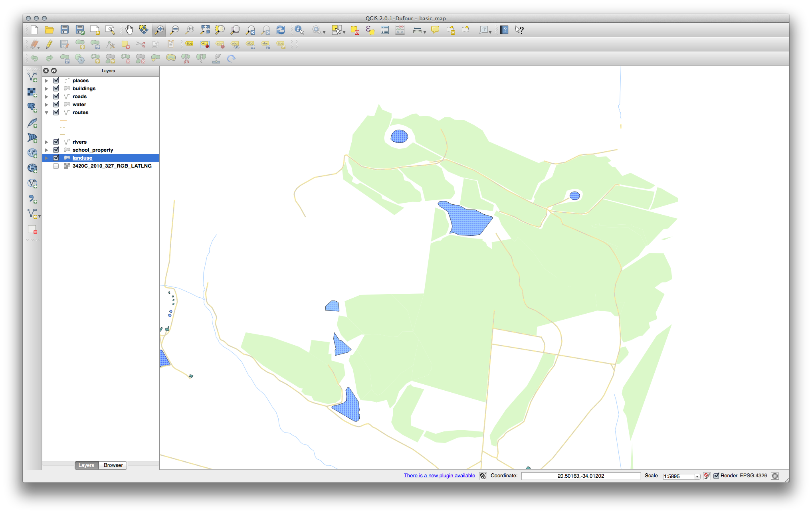This screenshot has height=514, width=812.
Task: Open the Scale dropdown arrow
Action: (697, 476)
